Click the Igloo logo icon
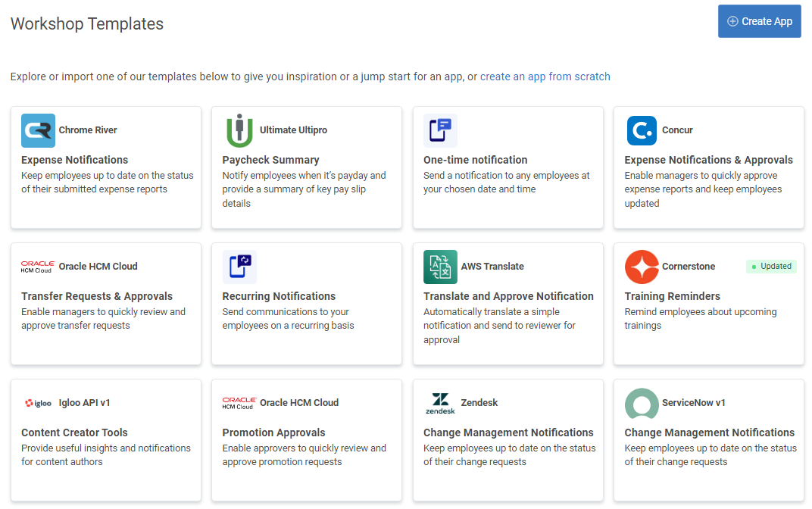Image resolution: width=812 pixels, height=509 pixels. pos(39,403)
